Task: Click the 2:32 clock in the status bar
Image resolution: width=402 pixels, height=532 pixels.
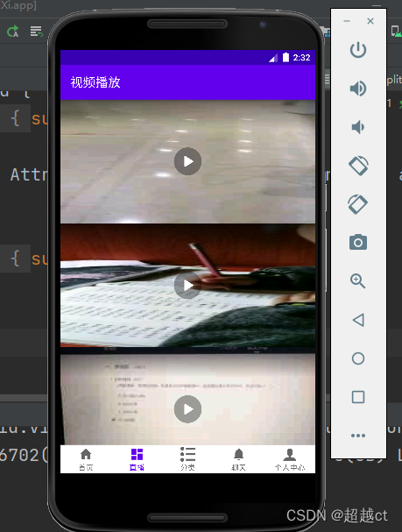Action: click(301, 58)
